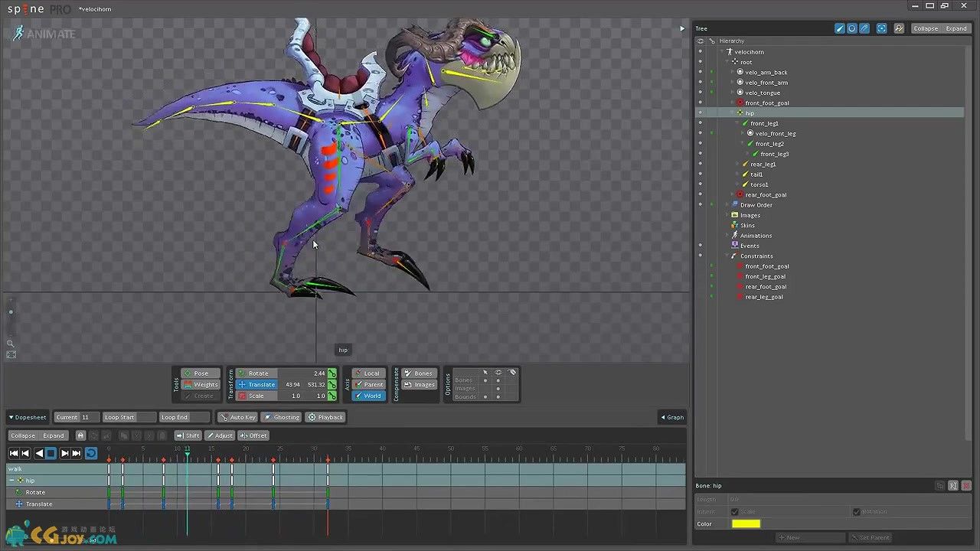Toggle Compensate Bones

point(418,373)
